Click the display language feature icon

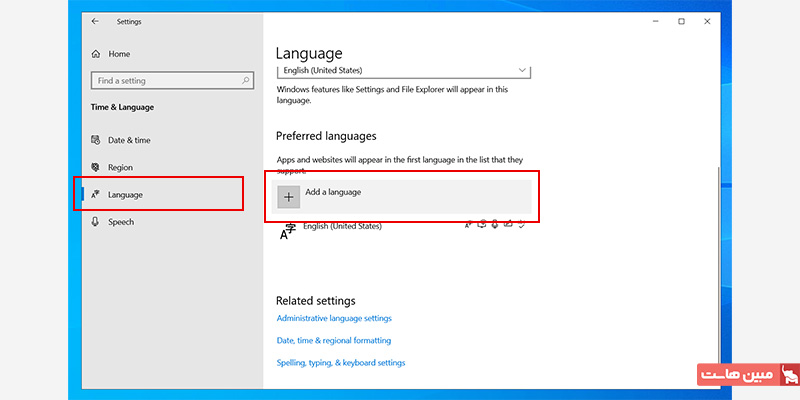pyautogui.click(x=468, y=224)
